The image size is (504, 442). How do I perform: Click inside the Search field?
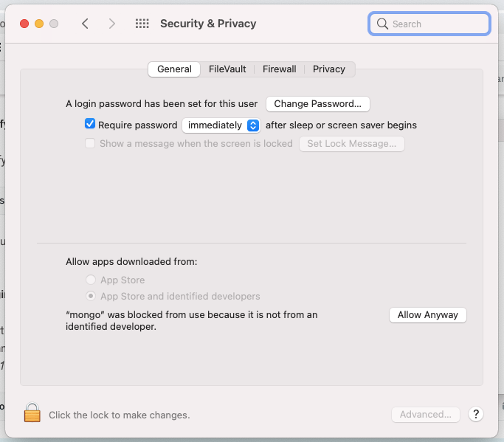pyautogui.click(x=437, y=24)
